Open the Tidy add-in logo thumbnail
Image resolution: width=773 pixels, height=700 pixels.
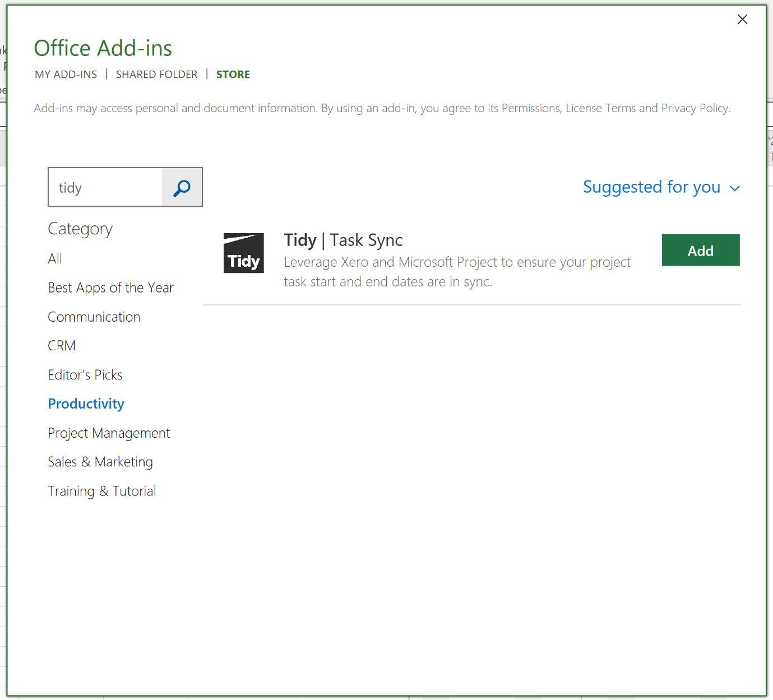coord(244,253)
